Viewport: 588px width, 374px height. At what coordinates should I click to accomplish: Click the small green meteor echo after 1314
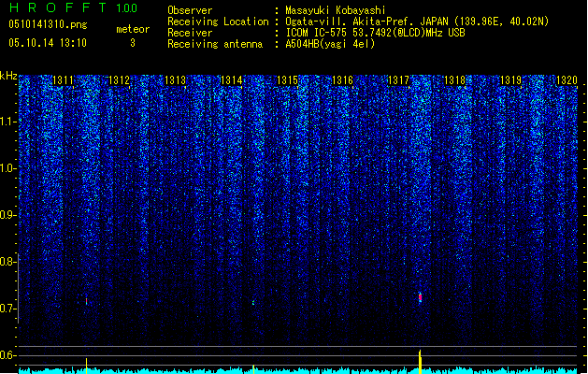point(253,302)
